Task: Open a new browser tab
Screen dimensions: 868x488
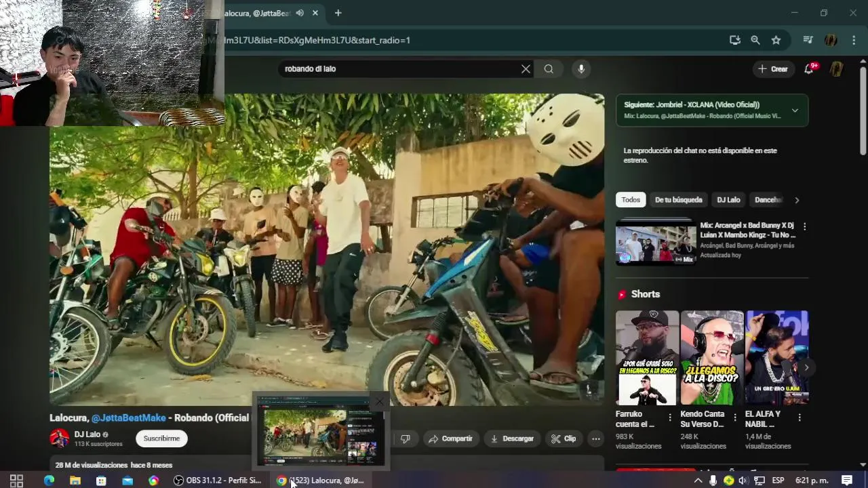Action: (x=338, y=13)
